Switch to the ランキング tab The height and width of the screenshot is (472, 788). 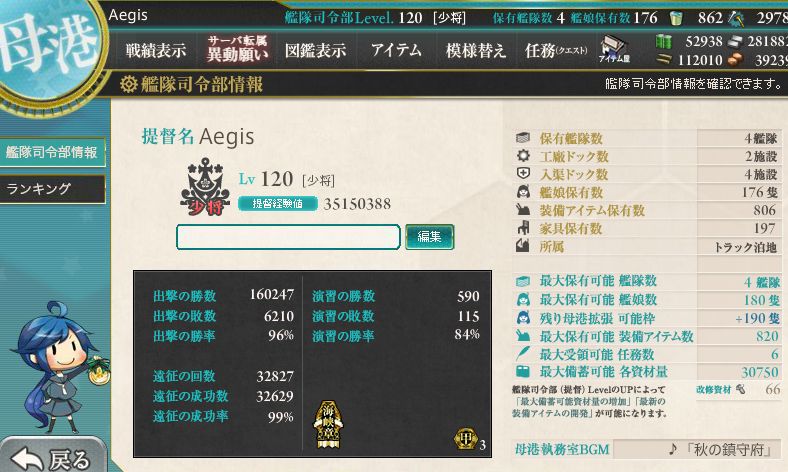tap(52, 189)
